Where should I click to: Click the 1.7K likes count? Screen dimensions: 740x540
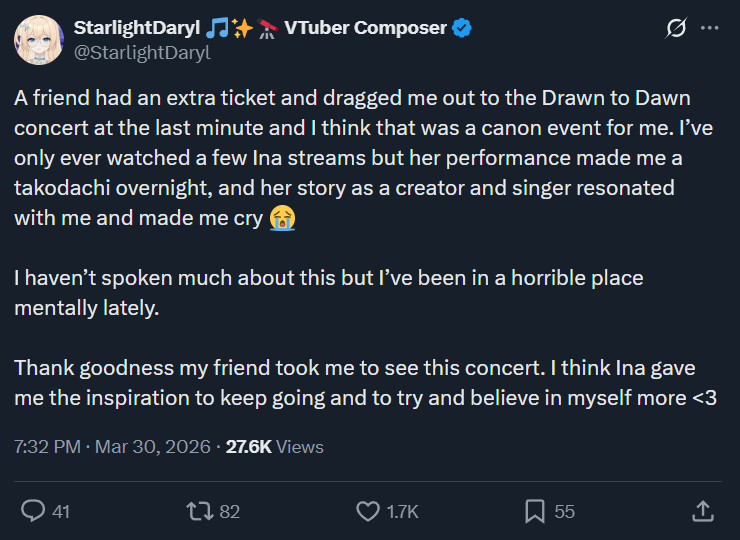click(x=401, y=511)
